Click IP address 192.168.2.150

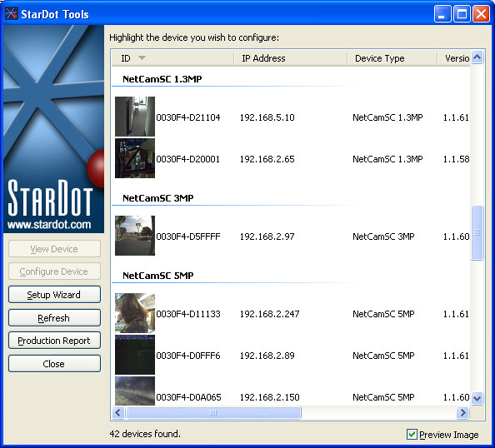tap(270, 397)
